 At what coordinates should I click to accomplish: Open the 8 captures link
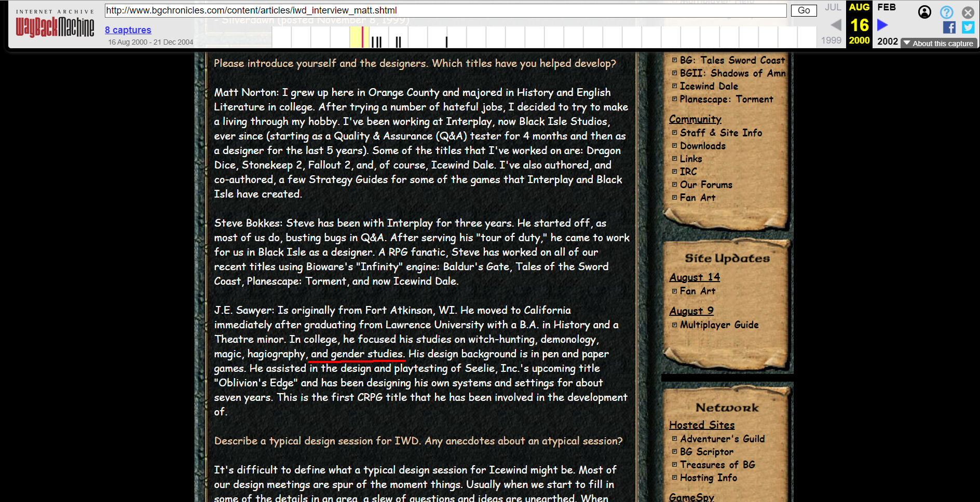point(128,30)
